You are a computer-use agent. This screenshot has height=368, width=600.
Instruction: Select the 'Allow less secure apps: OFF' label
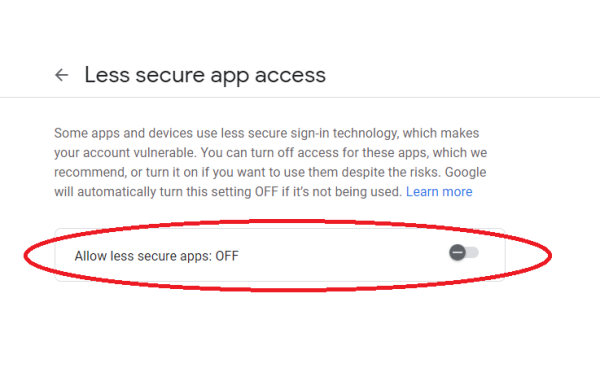pyautogui.click(x=157, y=256)
